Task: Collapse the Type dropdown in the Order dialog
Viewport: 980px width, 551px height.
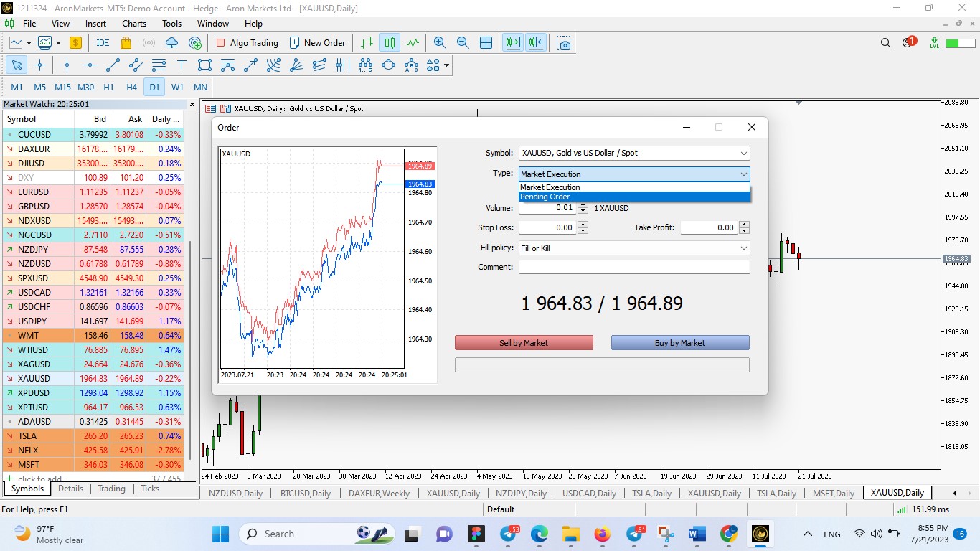Action: pyautogui.click(x=743, y=174)
